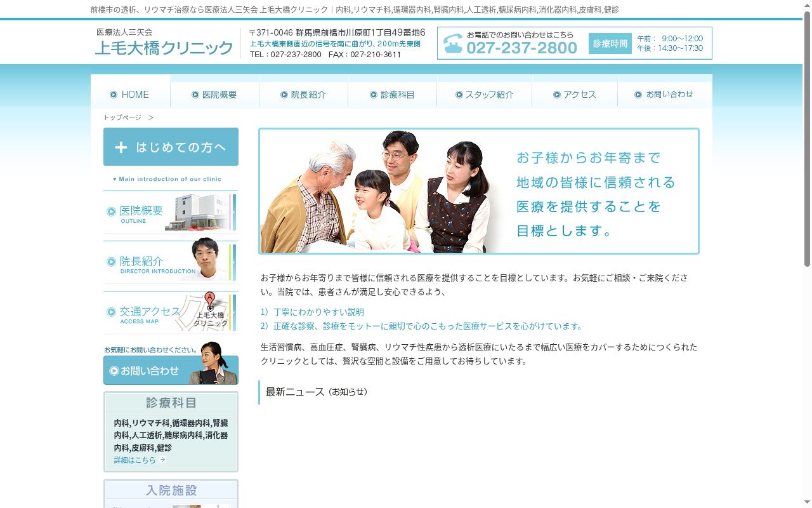812x508 pixels.
Task: Click the 入院施設 sidebar panel heading
Action: 171,490
